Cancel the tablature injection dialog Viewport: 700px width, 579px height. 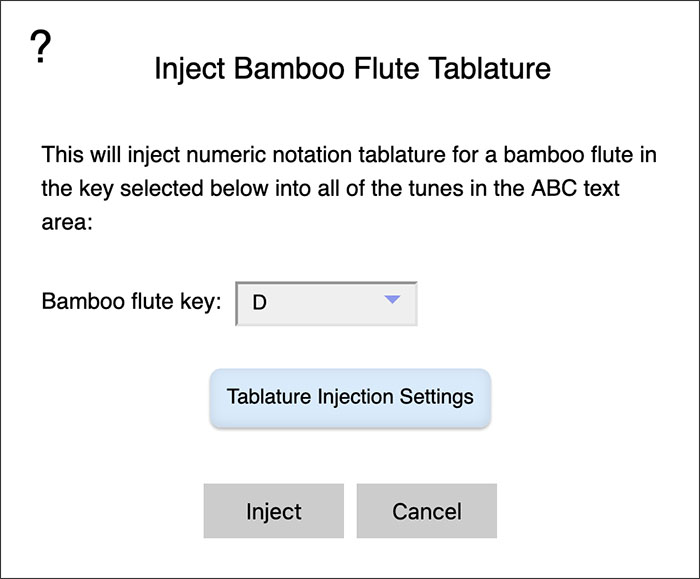pos(426,511)
